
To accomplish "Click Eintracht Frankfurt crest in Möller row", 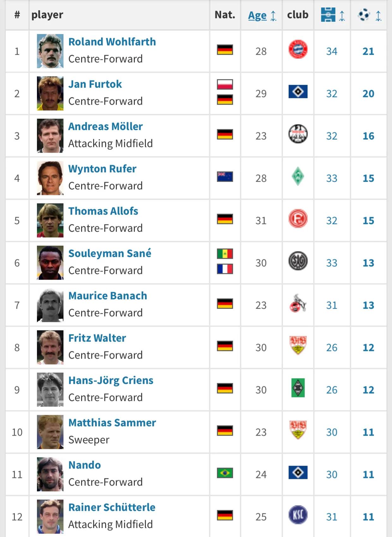I will (x=298, y=134).
